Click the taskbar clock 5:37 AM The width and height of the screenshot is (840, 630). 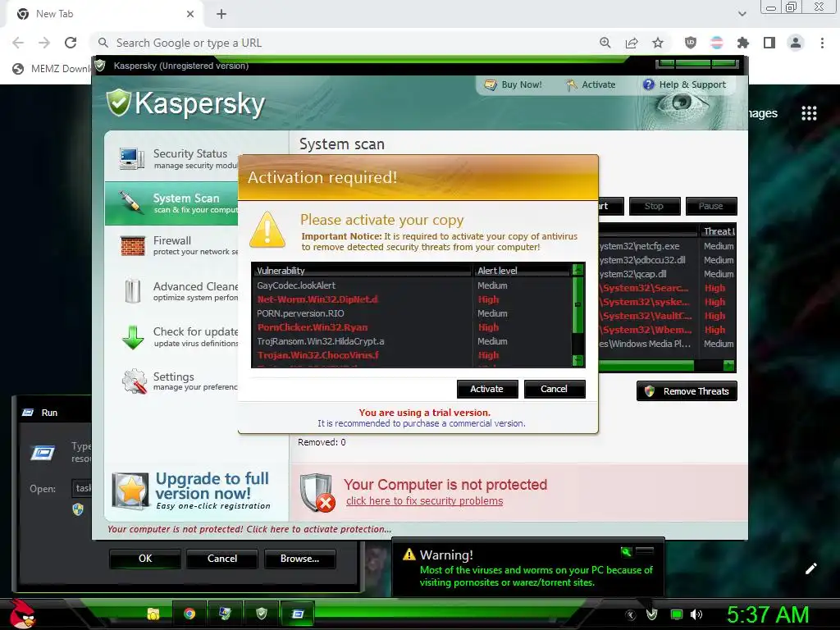point(768,615)
